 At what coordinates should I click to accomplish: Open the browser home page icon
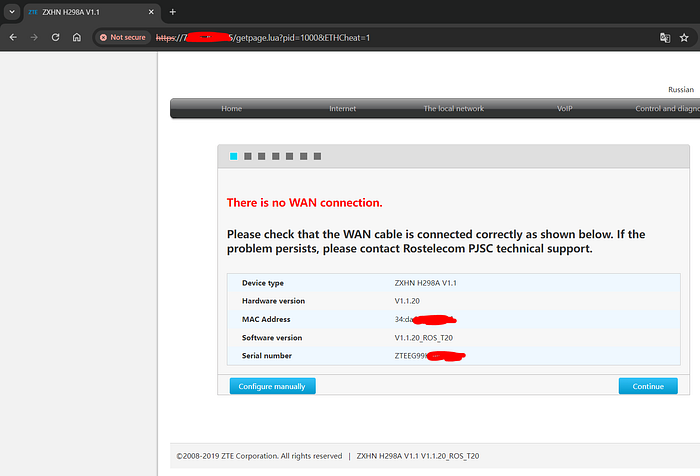coord(77,38)
